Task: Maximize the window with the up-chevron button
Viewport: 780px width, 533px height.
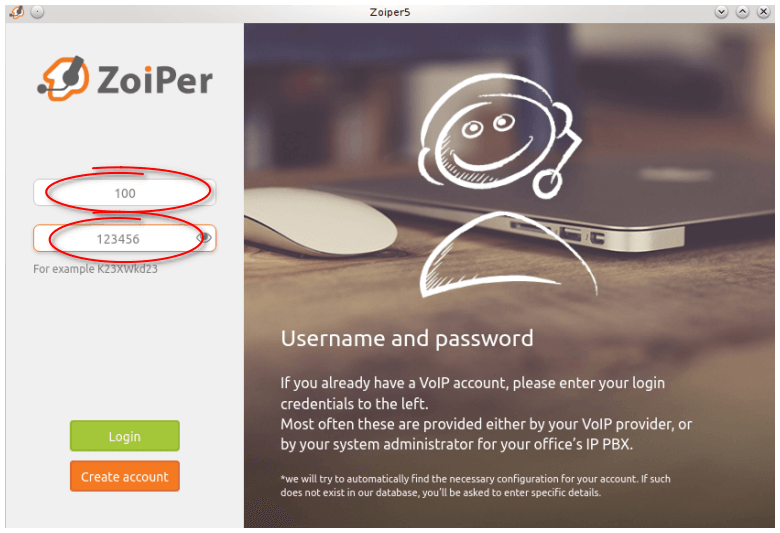Action: click(742, 12)
